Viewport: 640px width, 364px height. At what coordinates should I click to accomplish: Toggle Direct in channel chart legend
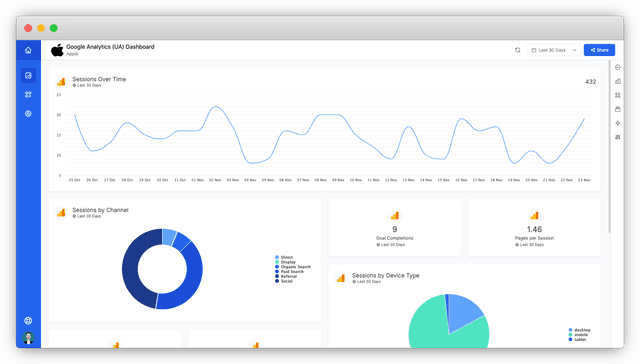[x=284, y=257]
